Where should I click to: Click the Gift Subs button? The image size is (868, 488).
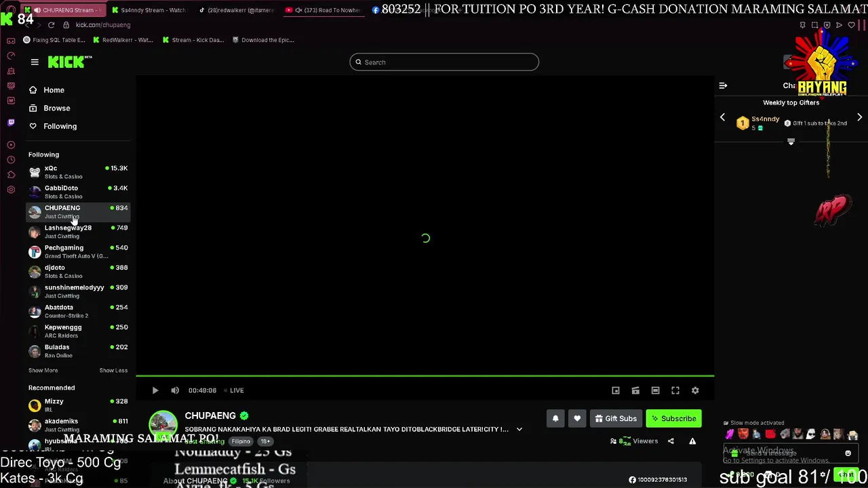pos(616,419)
